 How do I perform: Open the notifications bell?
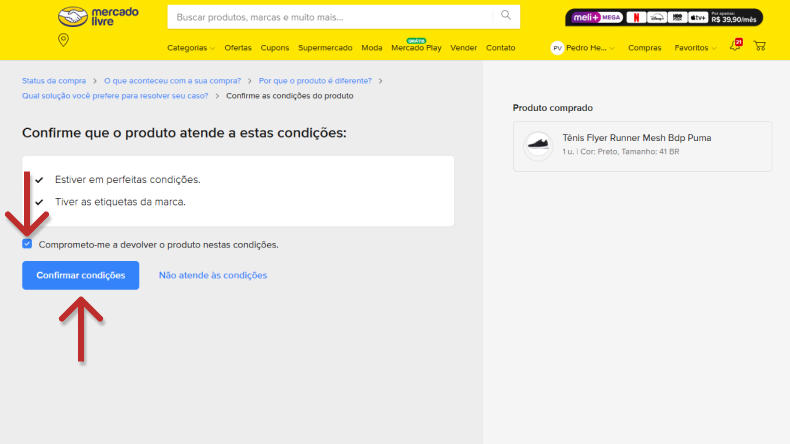coord(735,46)
